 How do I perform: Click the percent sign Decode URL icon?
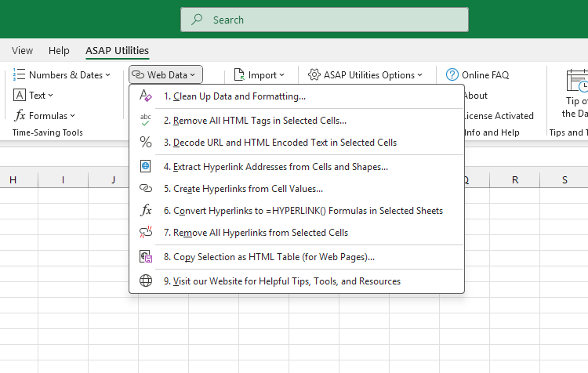pos(145,143)
